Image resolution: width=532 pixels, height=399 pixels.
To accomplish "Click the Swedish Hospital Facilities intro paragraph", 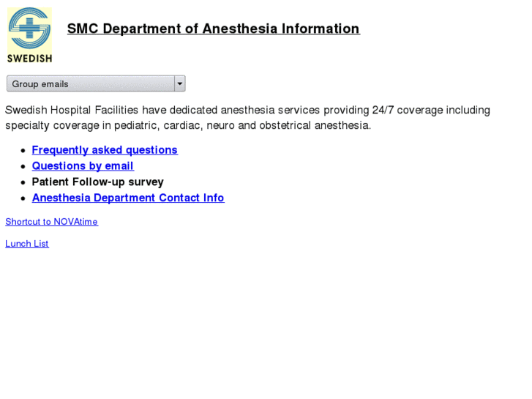I will coord(247,118).
